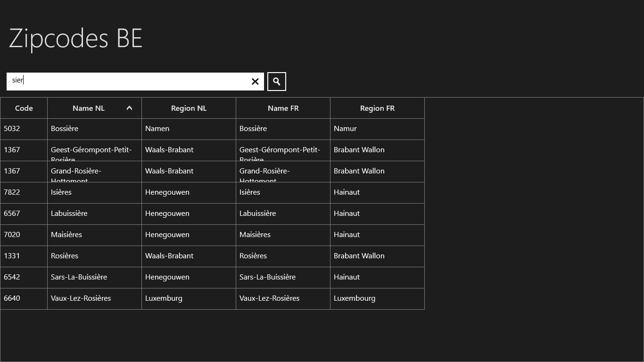
Task: Click the magnifying glass search button
Action: (276, 82)
